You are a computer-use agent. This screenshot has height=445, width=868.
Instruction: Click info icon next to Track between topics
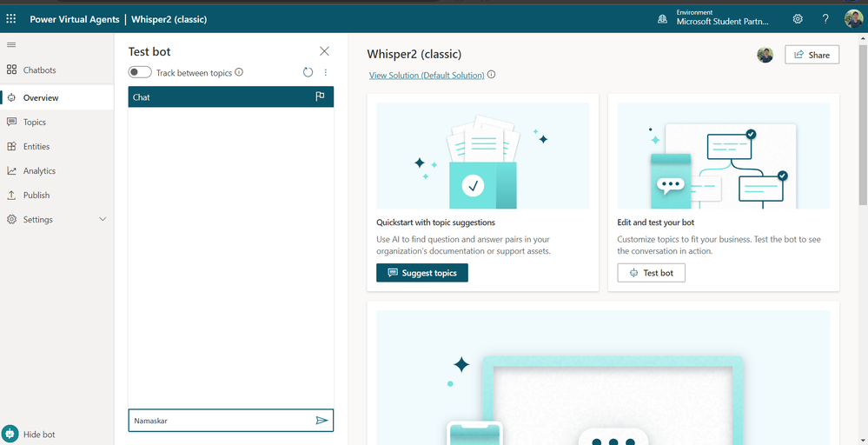239,72
